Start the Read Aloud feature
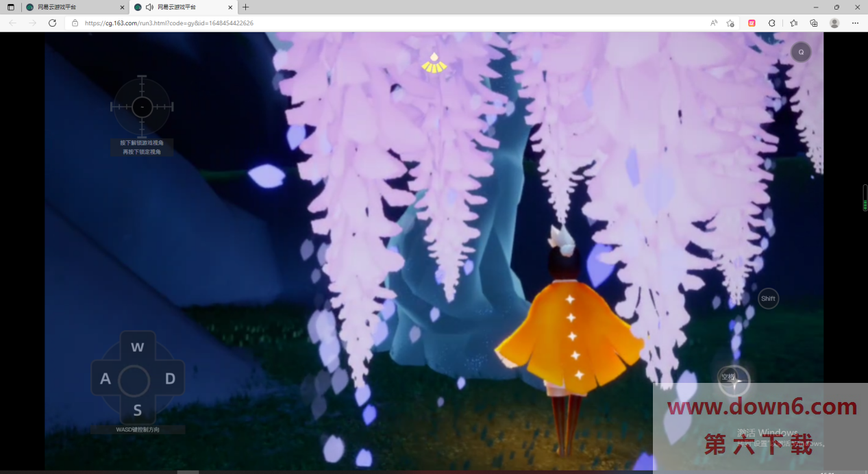This screenshot has width=868, height=474. pos(714,23)
